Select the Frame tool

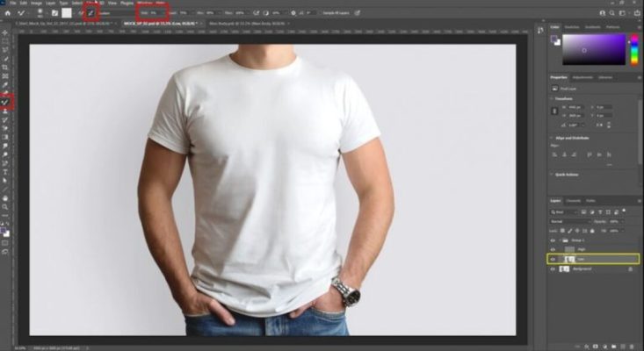tap(5, 76)
